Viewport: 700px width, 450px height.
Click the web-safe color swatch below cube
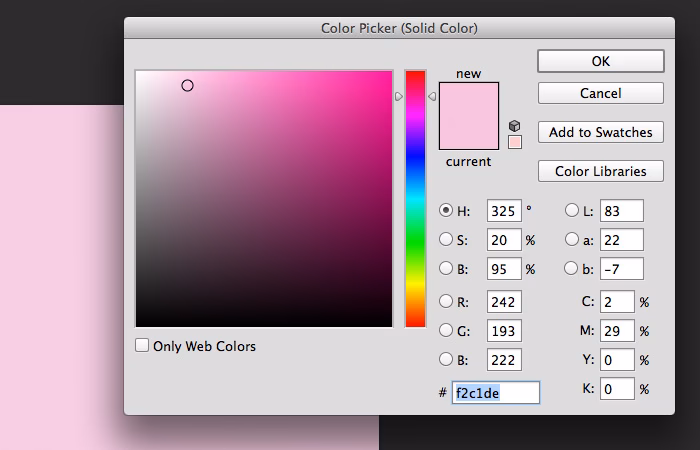pos(515,142)
